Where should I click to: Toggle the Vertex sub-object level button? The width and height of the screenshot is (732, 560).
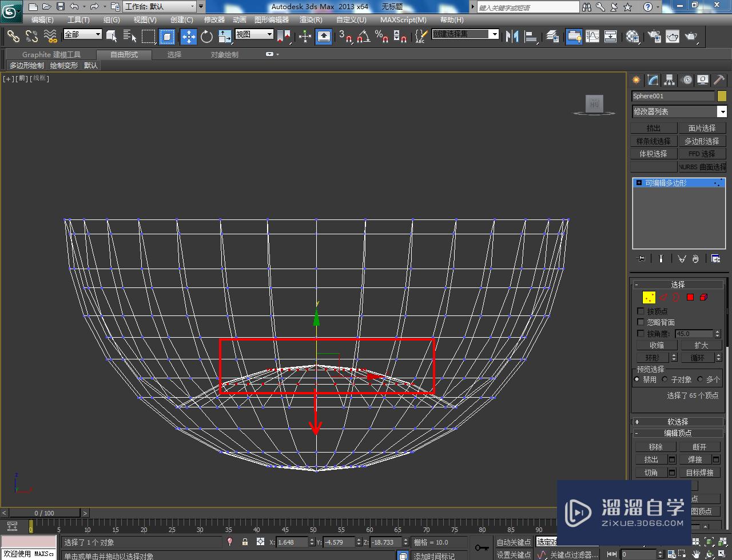pyautogui.click(x=649, y=297)
